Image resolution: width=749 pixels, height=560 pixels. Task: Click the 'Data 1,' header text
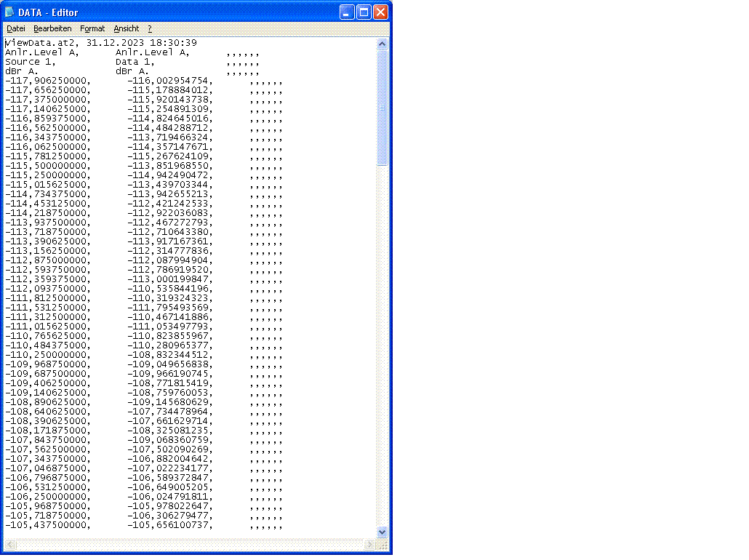pos(135,62)
